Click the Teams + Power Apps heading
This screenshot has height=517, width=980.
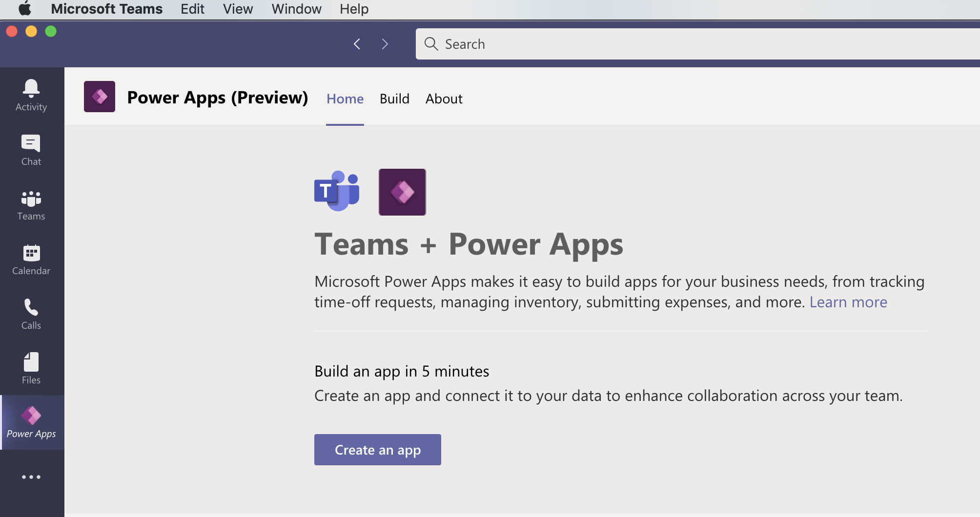(x=469, y=244)
